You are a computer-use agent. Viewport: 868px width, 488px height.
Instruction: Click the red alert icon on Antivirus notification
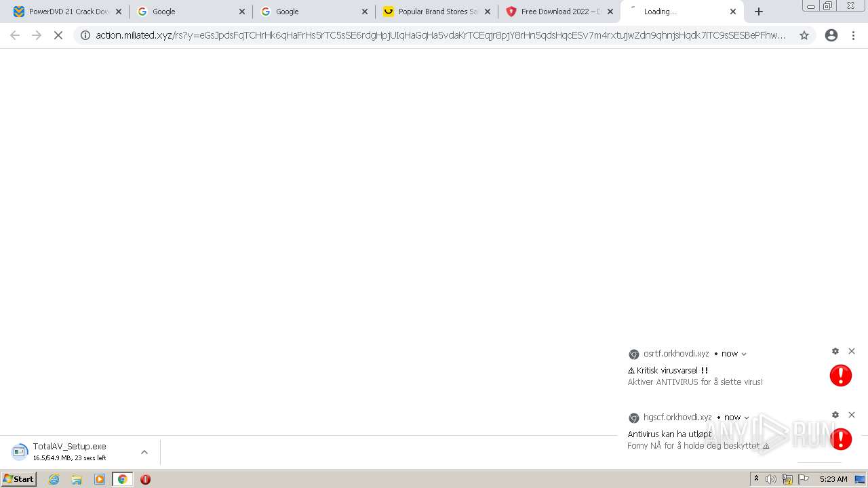pyautogui.click(x=841, y=439)
